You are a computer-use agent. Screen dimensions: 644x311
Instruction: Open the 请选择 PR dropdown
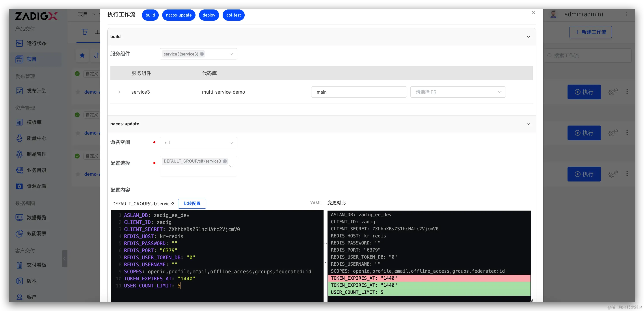coord(458,92)
